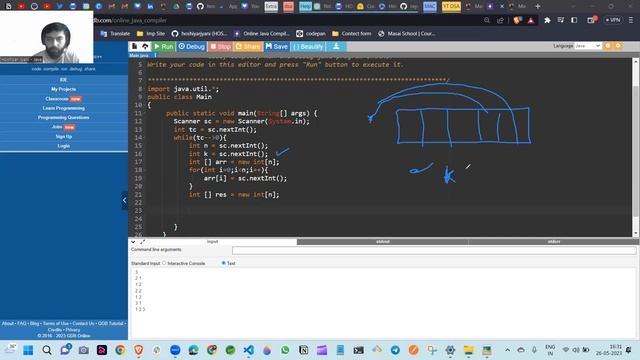Focus the command line arguments field
The height and width of the screenshot is (360, 640).
434,250
